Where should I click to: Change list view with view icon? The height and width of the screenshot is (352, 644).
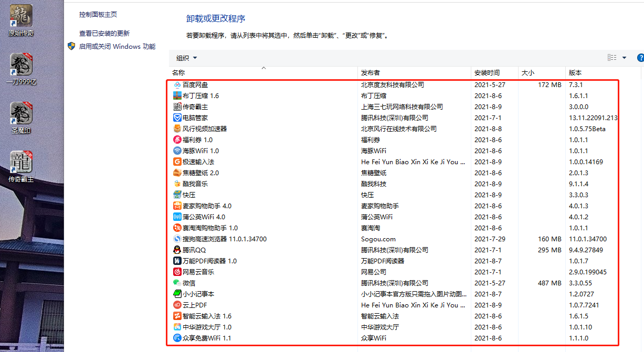(x=612, y=58)
